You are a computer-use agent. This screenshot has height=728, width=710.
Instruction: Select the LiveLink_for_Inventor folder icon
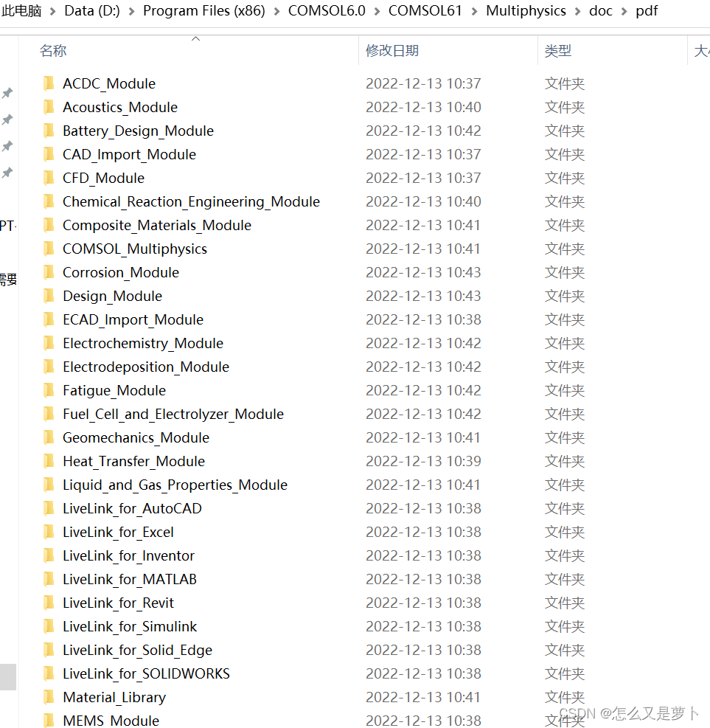click(49, 555)
